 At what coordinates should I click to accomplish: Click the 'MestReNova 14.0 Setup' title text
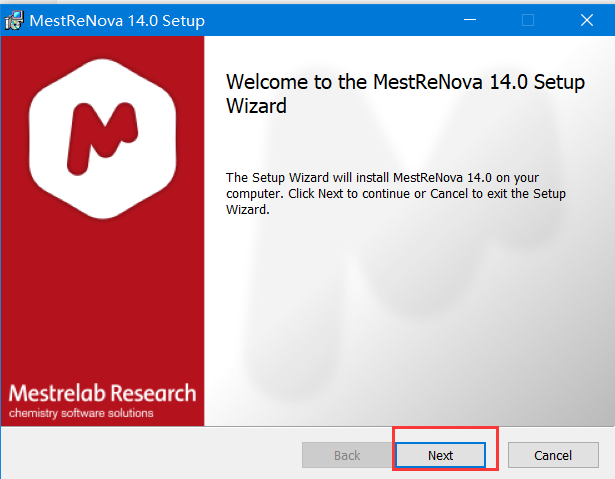118,20
